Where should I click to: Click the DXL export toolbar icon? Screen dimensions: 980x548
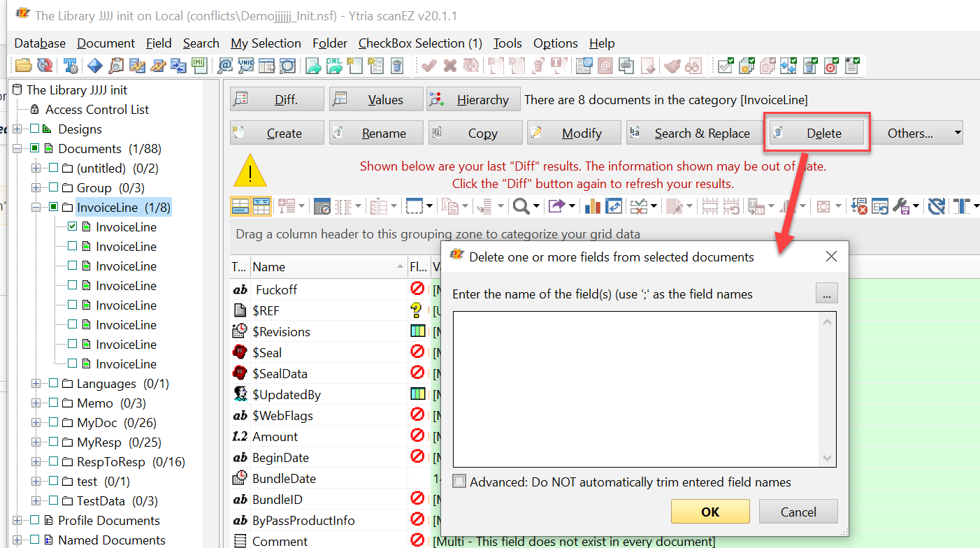pyautogui.click(x=335, y=66)
